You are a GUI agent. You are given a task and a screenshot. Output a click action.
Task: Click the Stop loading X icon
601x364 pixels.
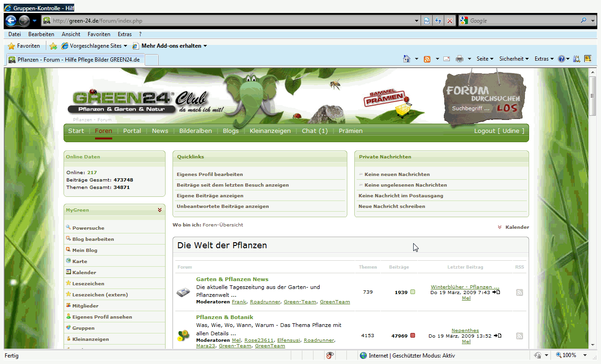(x=449, y=21)
